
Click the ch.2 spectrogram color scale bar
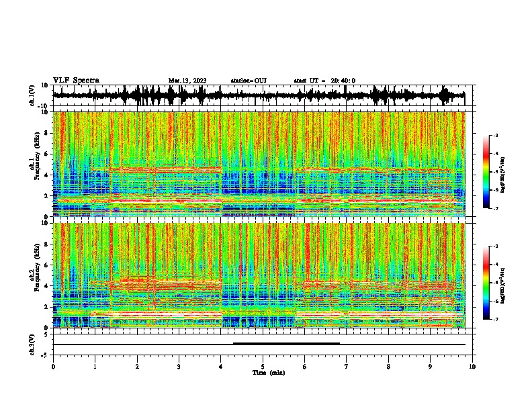pyautogui.click(x=486, y=283)
